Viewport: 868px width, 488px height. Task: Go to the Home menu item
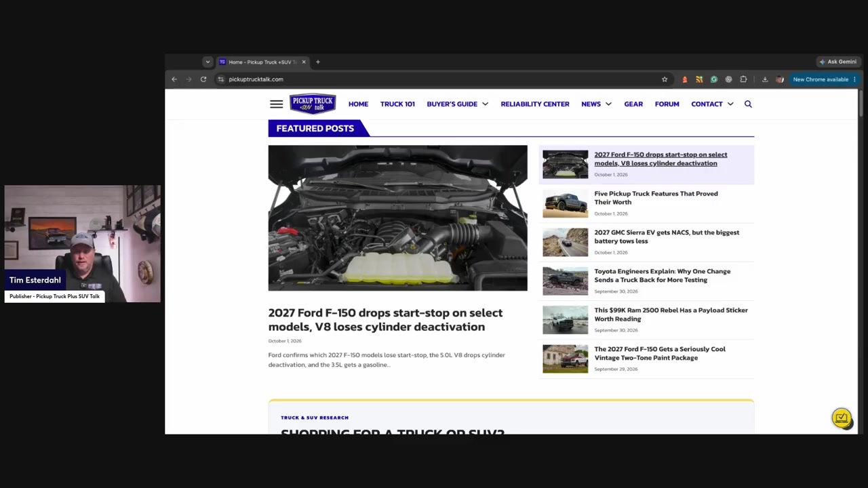click(358, 104)
